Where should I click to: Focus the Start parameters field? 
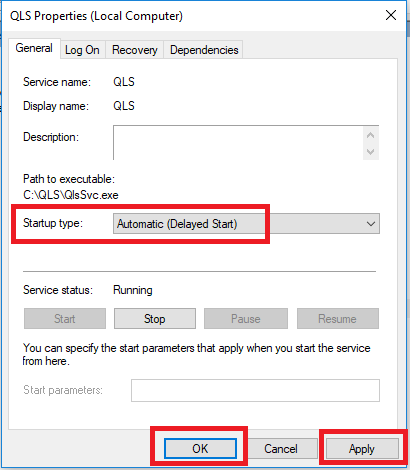coord(255,390)
